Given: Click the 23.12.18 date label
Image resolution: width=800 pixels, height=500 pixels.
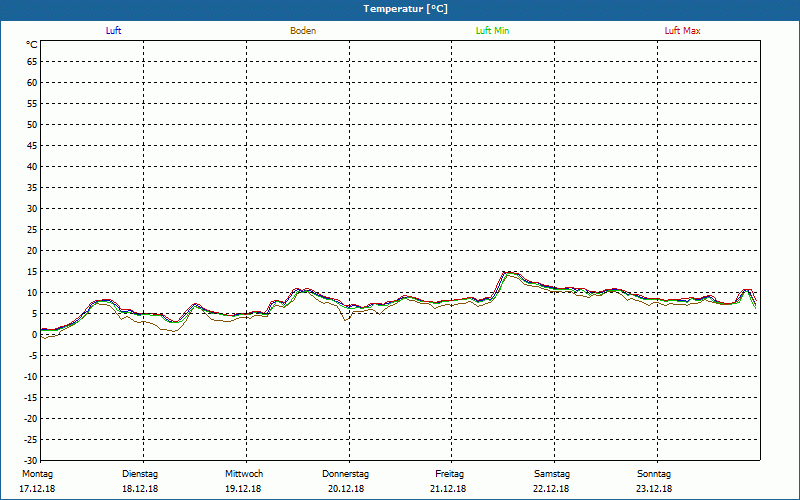Looking at the screenshot, I should coord(654,489).
